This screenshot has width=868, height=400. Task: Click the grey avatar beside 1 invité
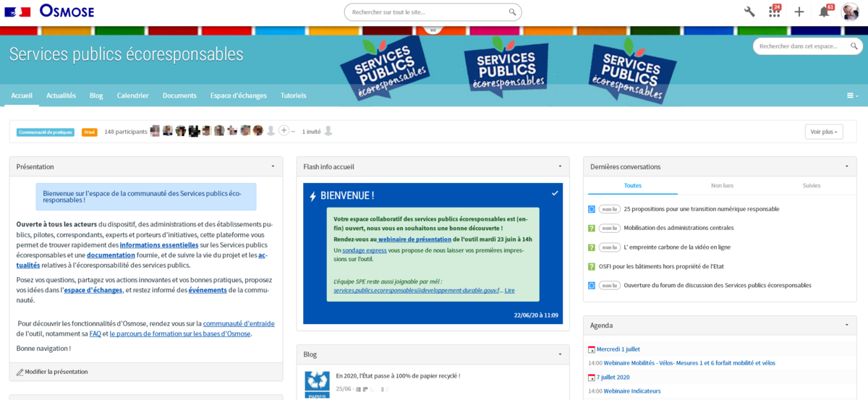328,131
